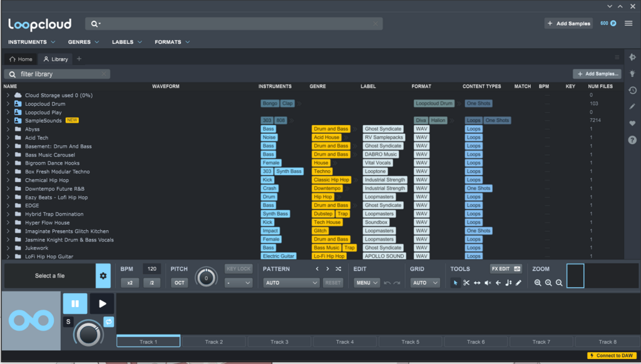Screen dimensions: 641x364
Task: Select the scissors cut tool
Action: pos(466,283)
